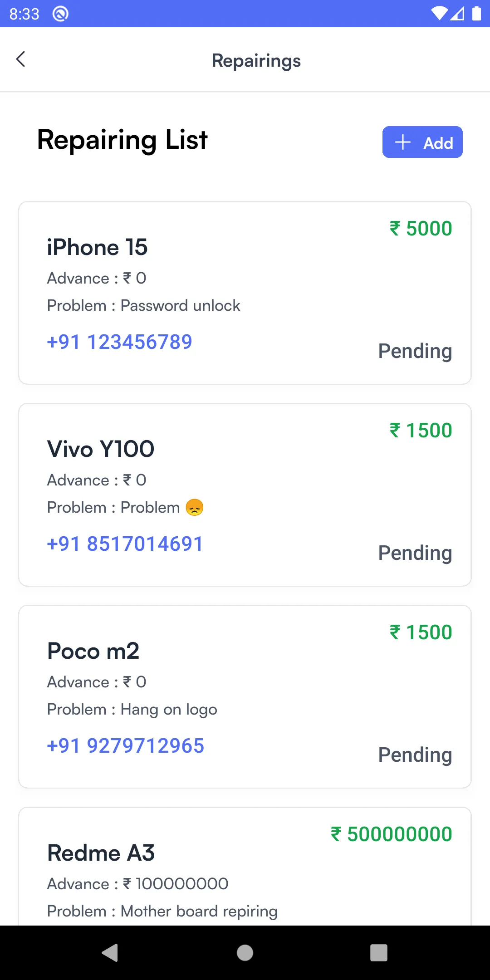Tap Pending status on Poco m2

[x=415, y=755]
